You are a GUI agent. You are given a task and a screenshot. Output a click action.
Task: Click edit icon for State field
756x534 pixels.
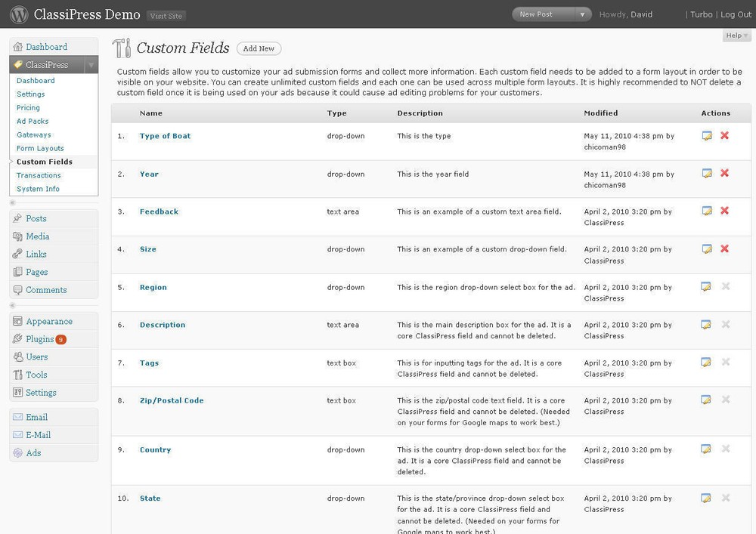click(706, 498)
